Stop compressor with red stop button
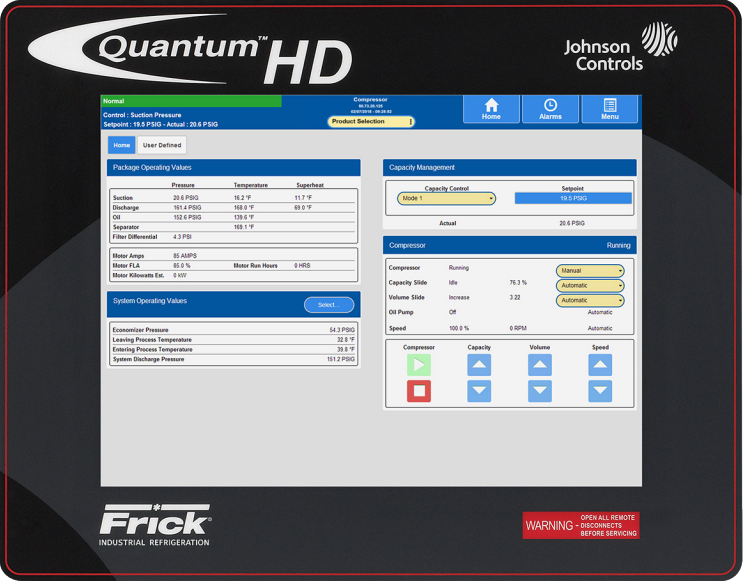Screen dimensions: 743x581 pyautogui.click(x=419, y=391)
